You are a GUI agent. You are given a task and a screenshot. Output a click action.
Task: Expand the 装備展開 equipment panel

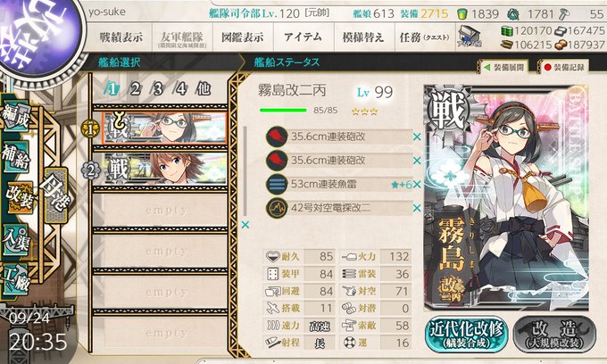[x=504, y=67]
